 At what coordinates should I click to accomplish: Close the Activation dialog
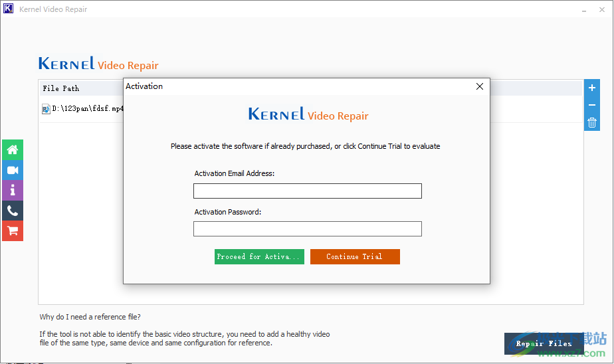point(480,86)
